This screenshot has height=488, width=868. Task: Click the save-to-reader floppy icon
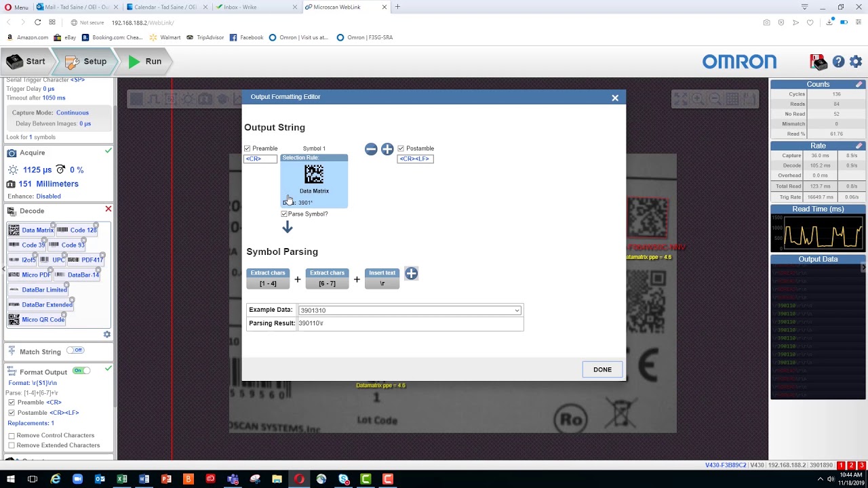click(x=818, y=62)
